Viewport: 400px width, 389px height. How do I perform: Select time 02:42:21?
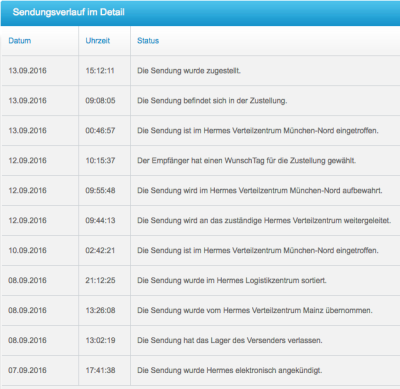[100, 251]
